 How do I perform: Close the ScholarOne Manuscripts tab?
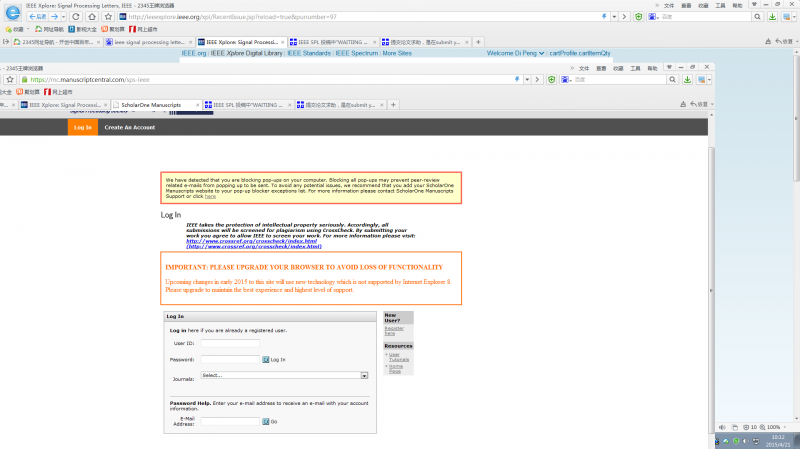(x=197, y=105)
